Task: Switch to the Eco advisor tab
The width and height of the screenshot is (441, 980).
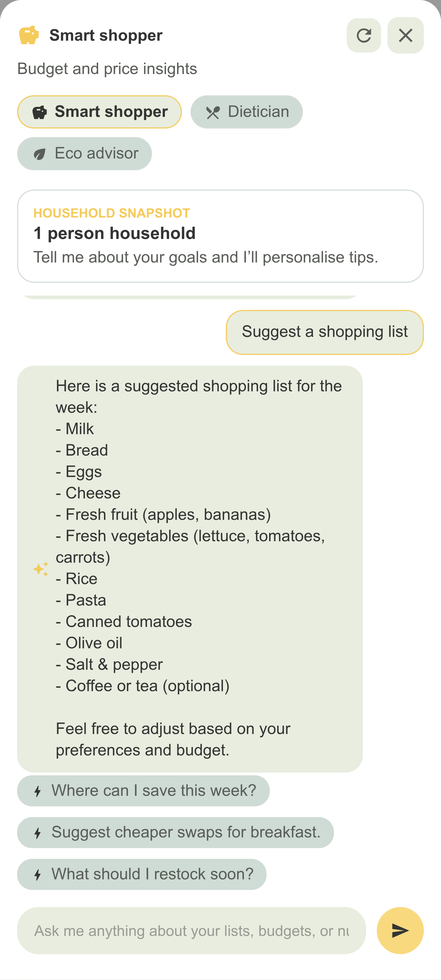Action: (84, 153)
